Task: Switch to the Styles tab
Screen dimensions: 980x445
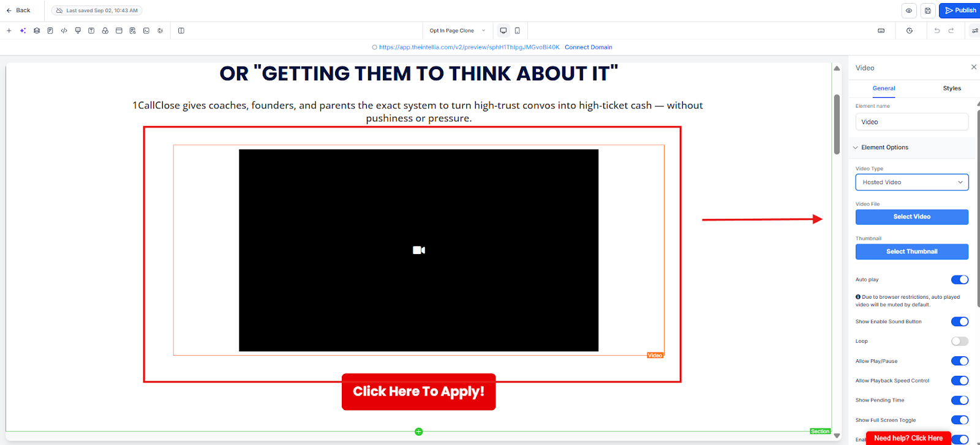Action: pos(952,88)
